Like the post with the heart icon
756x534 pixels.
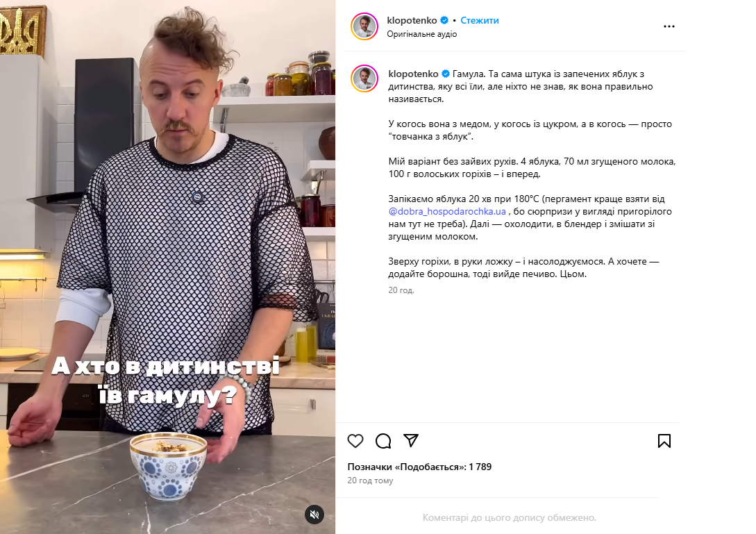pyautogui.click(x=355, y=441)
